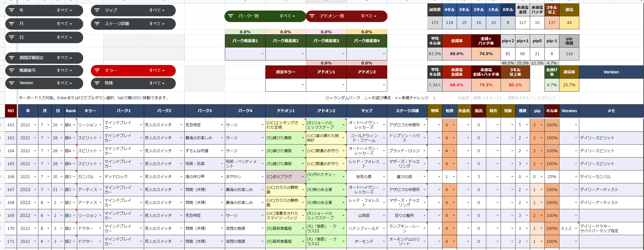Click the キル率 column header
This screenshot has height=250, width=644.
pyautogui.click(x=552, y=111)
